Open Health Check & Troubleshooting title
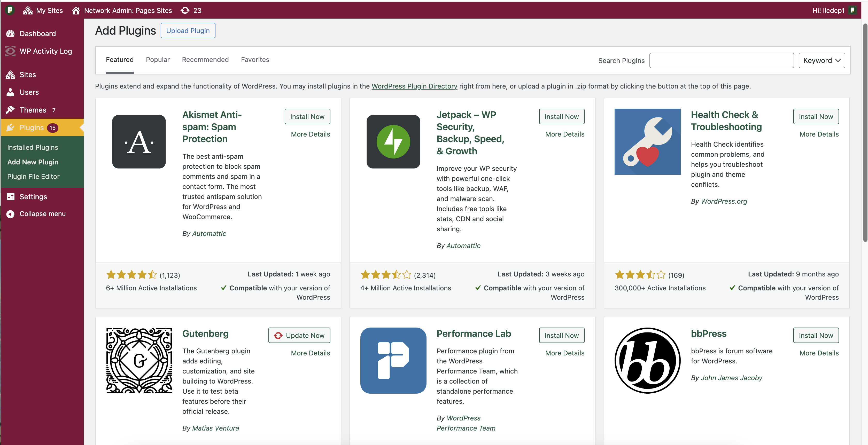The width and height of the screenshot is (868, 445). [726, 121]
